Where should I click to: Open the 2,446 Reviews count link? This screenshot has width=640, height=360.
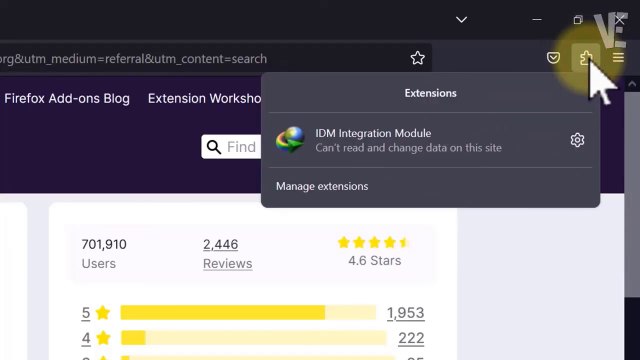[220, 244]
